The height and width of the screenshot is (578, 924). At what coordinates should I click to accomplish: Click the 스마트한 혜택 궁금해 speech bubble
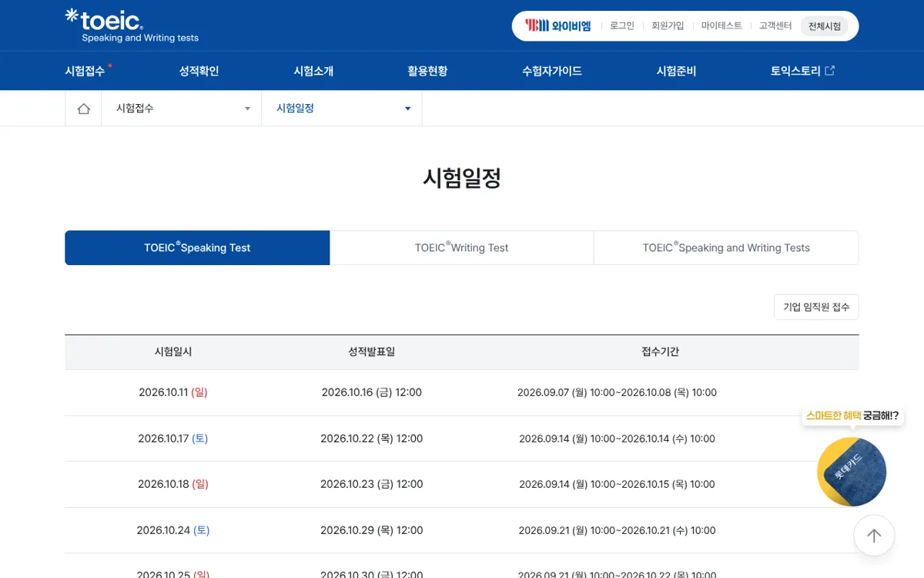point(852,415)
